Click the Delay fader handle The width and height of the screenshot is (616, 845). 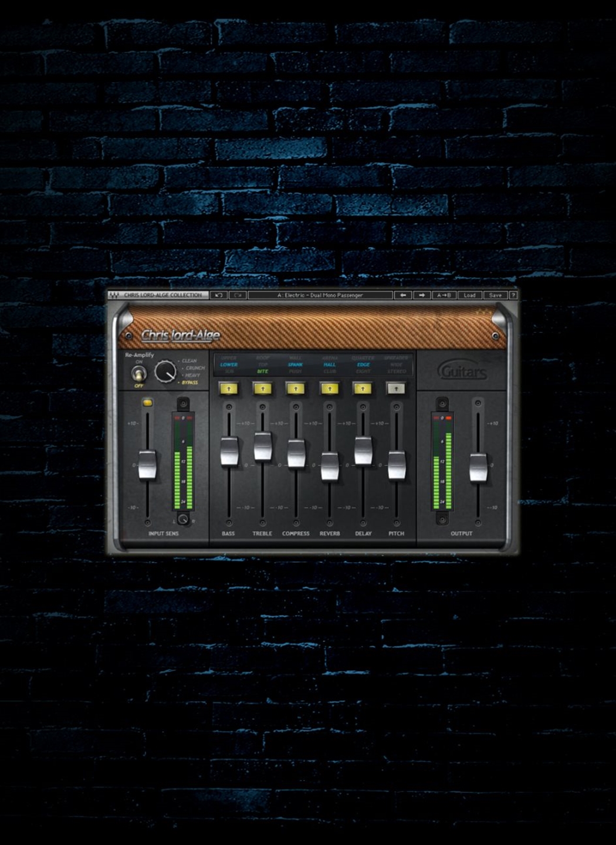coord(363,451)
